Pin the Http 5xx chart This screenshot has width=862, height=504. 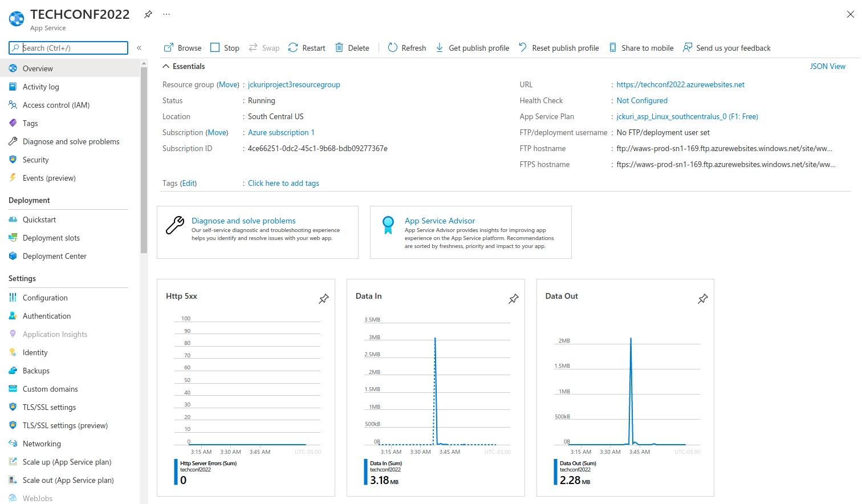(324, 298)
